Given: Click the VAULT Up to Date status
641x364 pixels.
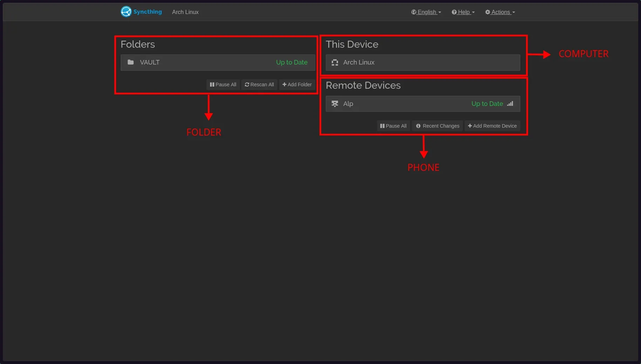Looking at the screenshot, I should pyautogui.click(x=292, y=62).
